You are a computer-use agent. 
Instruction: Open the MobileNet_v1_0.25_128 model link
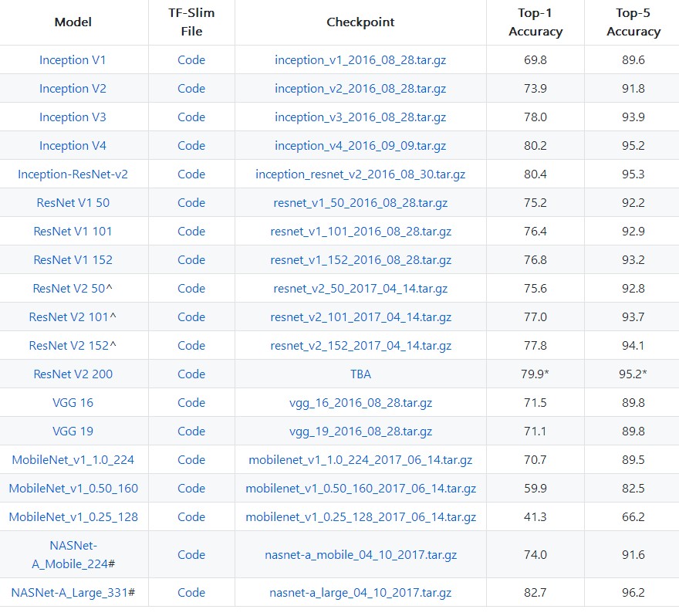coord(73,517)
